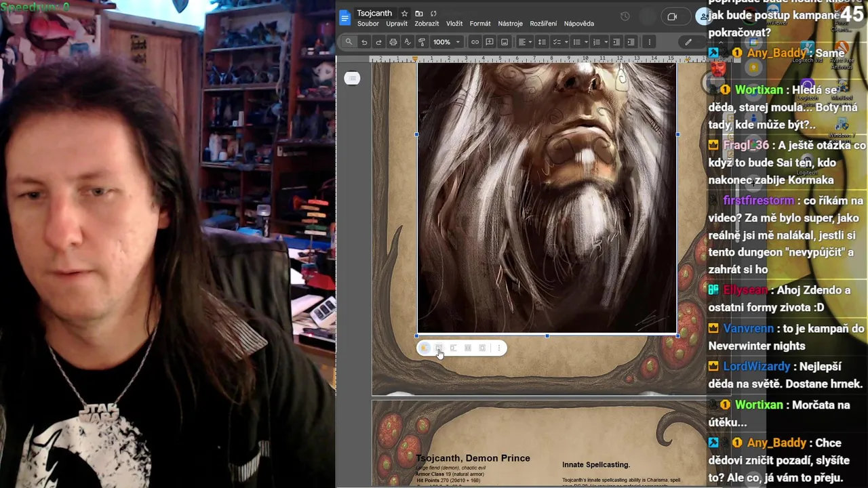The width and height of the screenshot is (868, 488).
Task: Click chat username "Ellysean"
Action: [x=745, y=290]
